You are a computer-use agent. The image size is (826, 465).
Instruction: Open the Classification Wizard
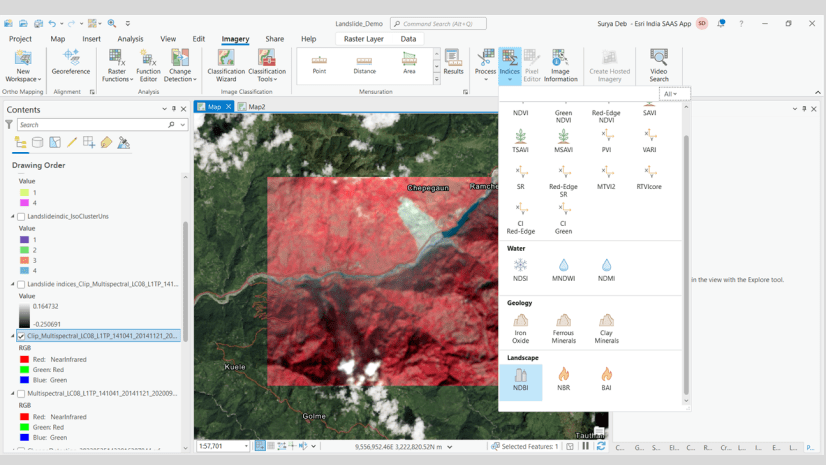[226, 66]
